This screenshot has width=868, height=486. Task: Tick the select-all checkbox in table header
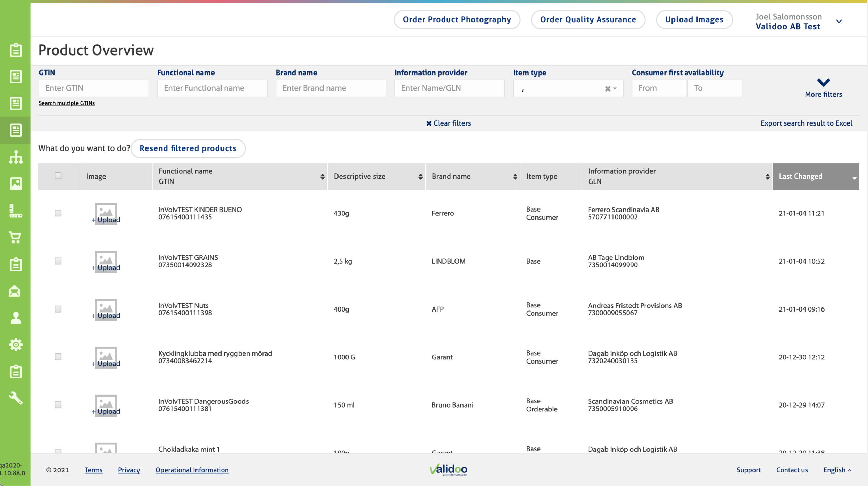pyautogui.click(x=58, y=176)
